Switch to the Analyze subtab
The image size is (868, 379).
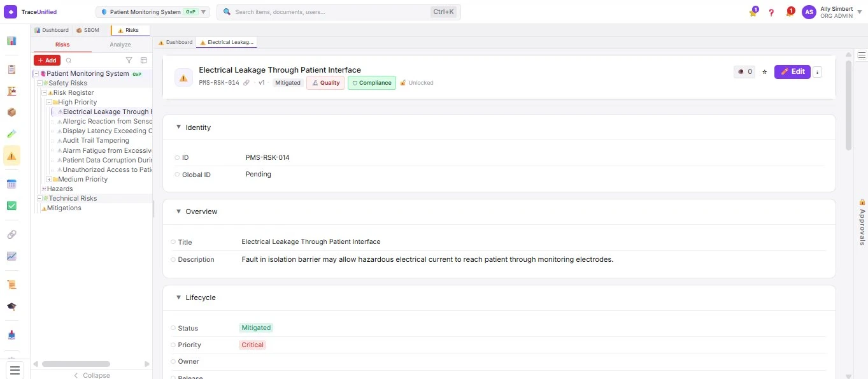pos(120,45)
